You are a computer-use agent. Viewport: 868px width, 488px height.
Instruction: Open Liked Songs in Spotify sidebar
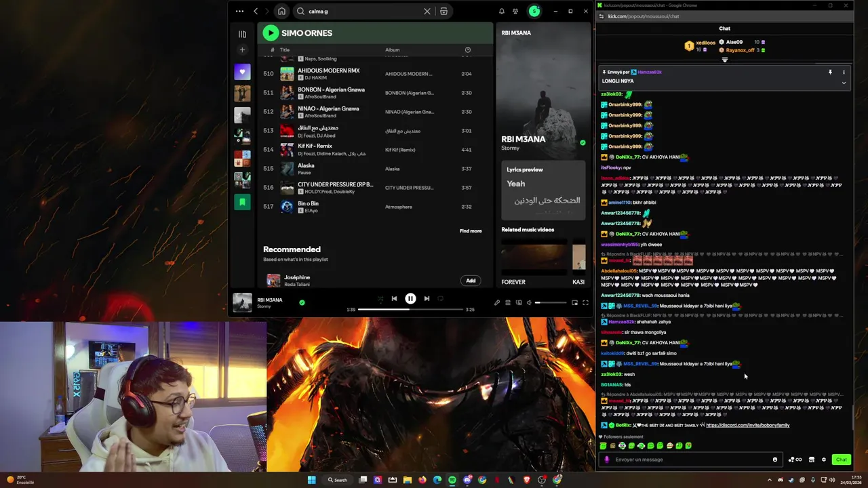[x=242, y=72]
